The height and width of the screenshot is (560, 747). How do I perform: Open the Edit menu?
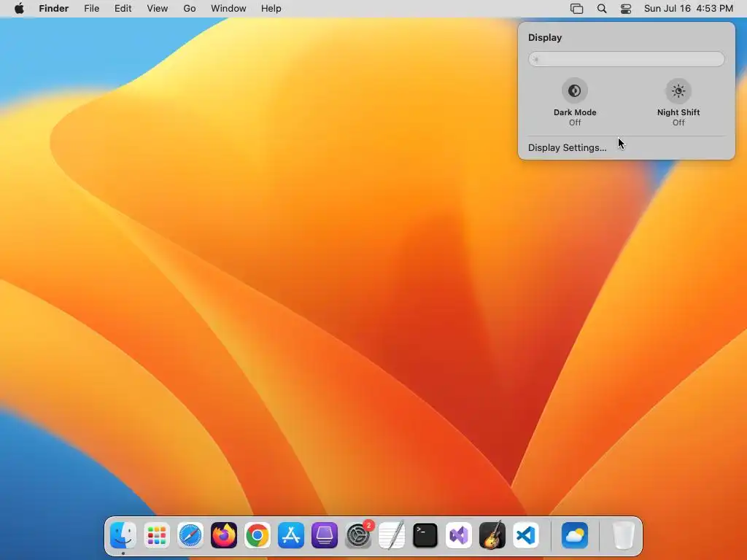click(123, 9)
